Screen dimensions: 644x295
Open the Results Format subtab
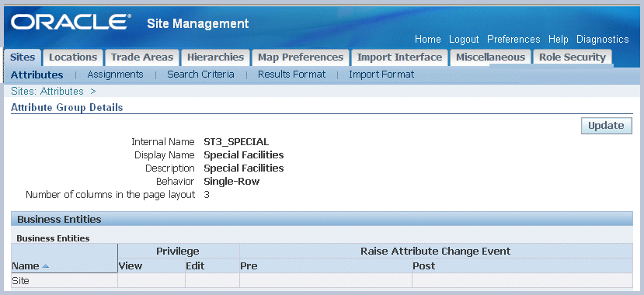(x=291, y=75)
